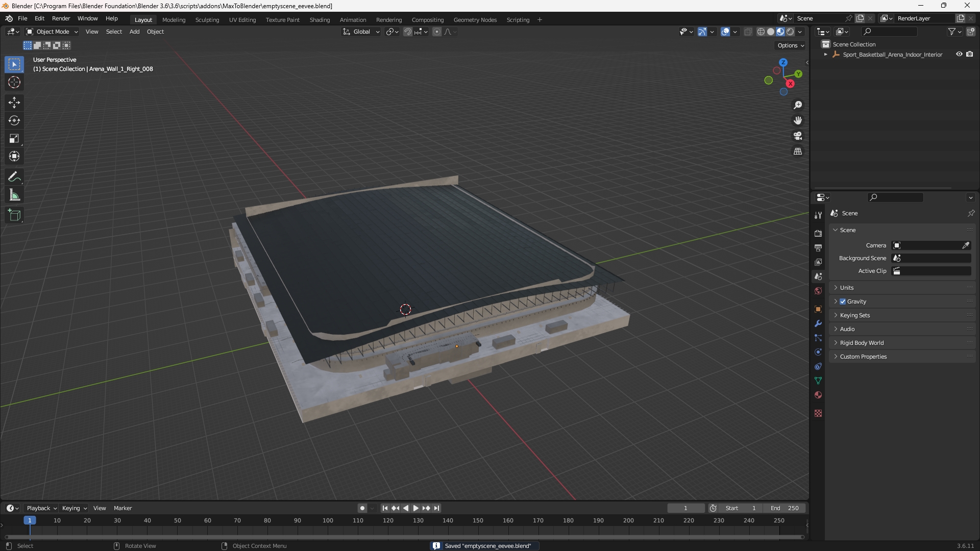The width and height of the screenshot is (980, 551).
Task: Select the Scale tool
Action: (x=14, y=138)
